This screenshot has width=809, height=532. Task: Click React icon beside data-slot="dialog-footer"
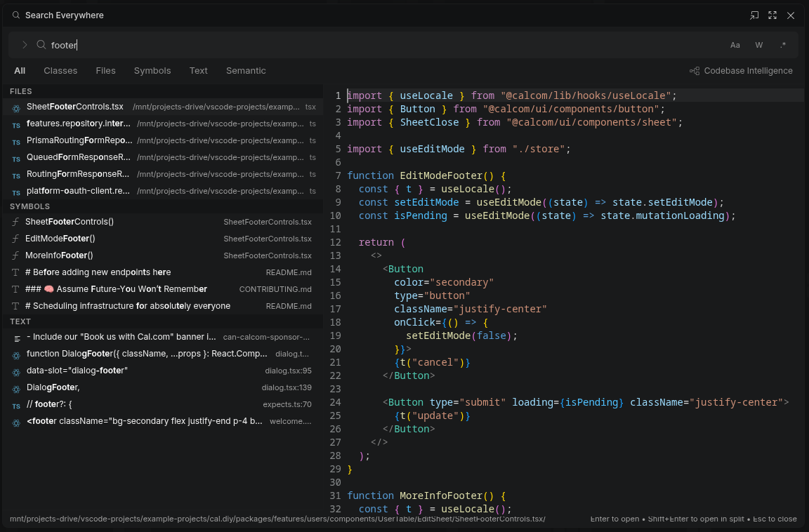point(17,372)
